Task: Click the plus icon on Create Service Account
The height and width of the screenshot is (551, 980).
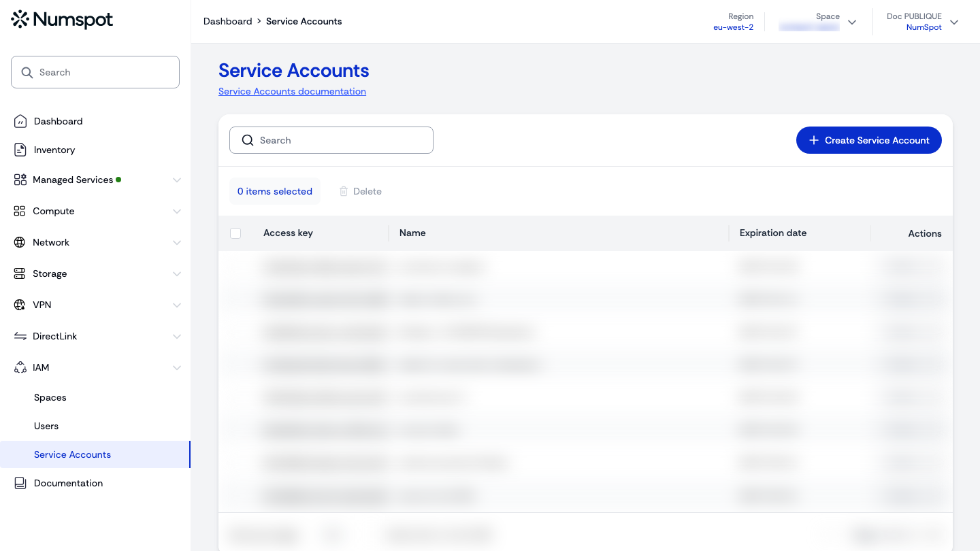Action: pyautogui.click(x=813, y=140)
